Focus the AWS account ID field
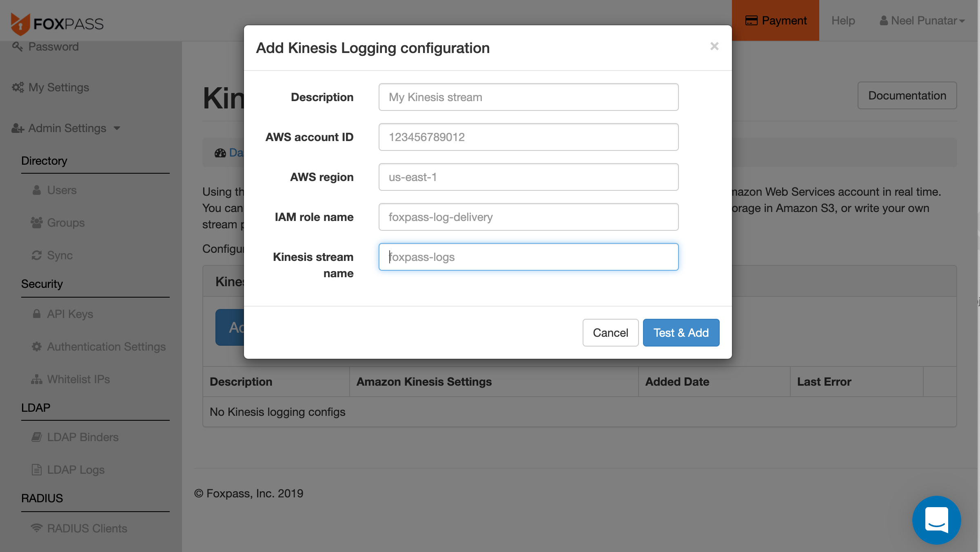Image resolution: width=980 pixels, height=552 pixels. 528,137
